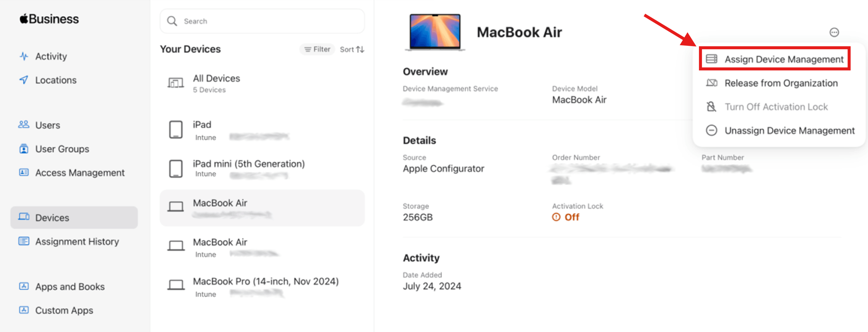
Task: Toggle Sort order of device list
Action: (x=352, y=49)
